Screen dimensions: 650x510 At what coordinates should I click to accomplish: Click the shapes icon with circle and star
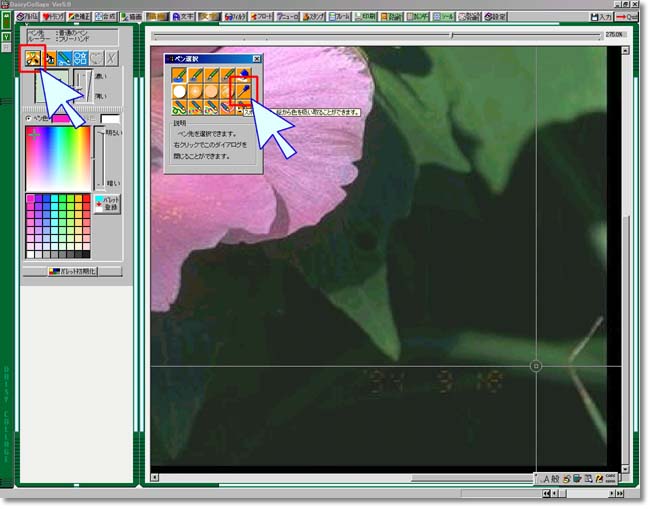pyautogui.click(x=79, y=59)
